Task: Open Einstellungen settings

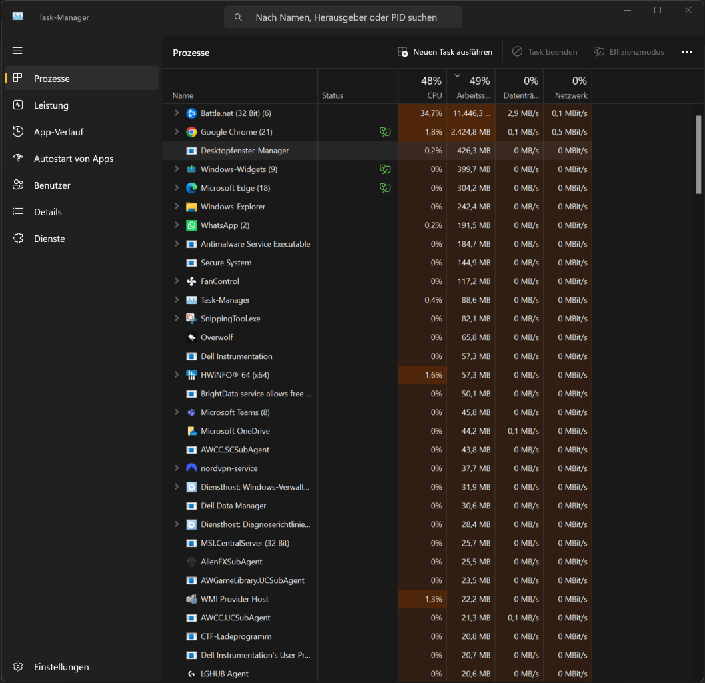Action: 82,667
